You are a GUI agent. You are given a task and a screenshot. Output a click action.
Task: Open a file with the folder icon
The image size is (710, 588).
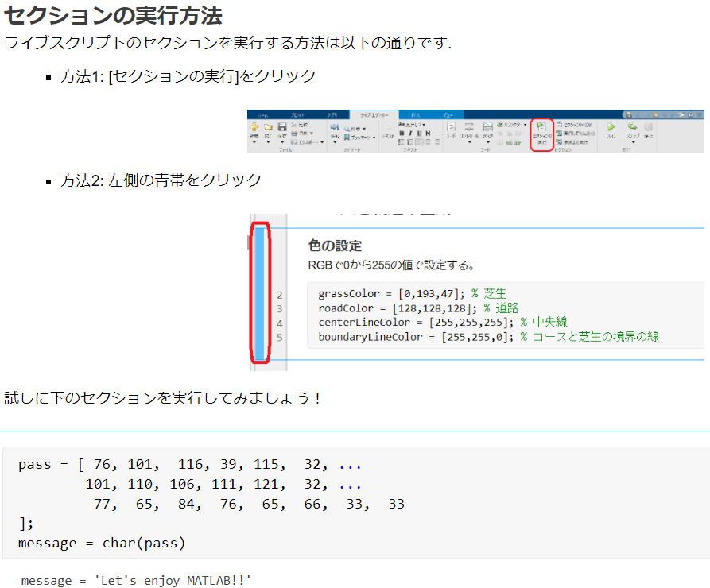coord(269,128)
